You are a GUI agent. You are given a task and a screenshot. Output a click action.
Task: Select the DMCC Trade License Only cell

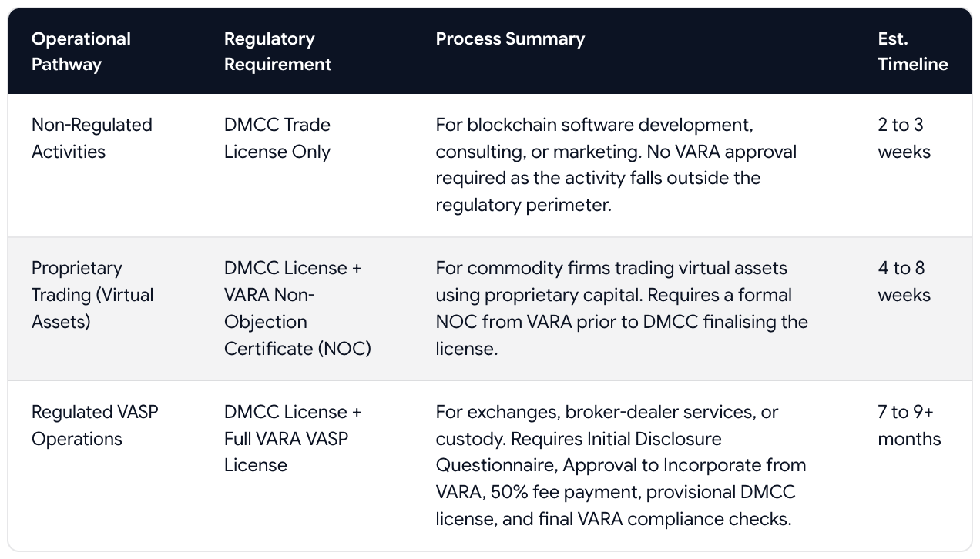[x=277, y=139]
